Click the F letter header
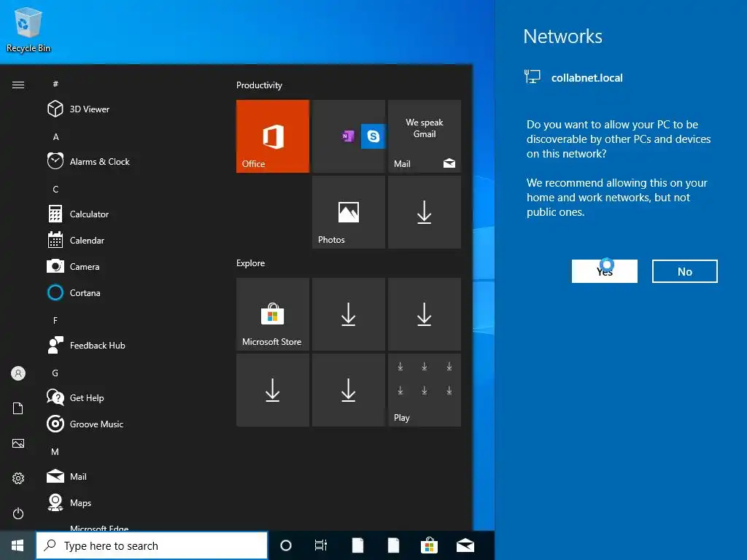 pos(55,321)
